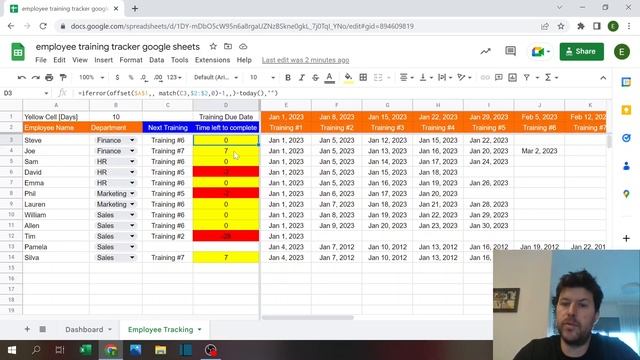Image resolution: width=640 pixels, height=360 pixels.
Task: Click the cloud document status icon
Action: coord(243,47)
